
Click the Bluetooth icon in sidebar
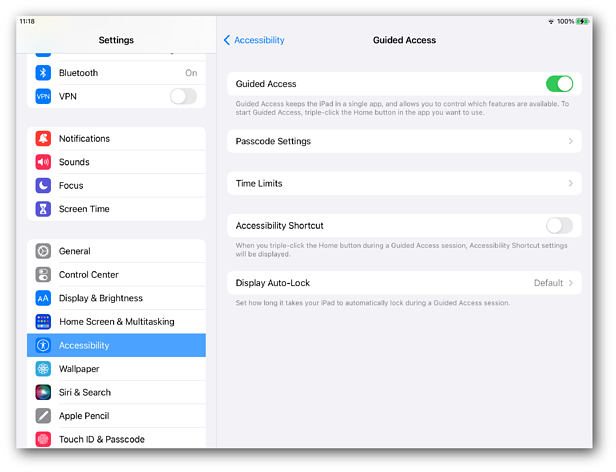pyautogui.click(x=43, y=73)
